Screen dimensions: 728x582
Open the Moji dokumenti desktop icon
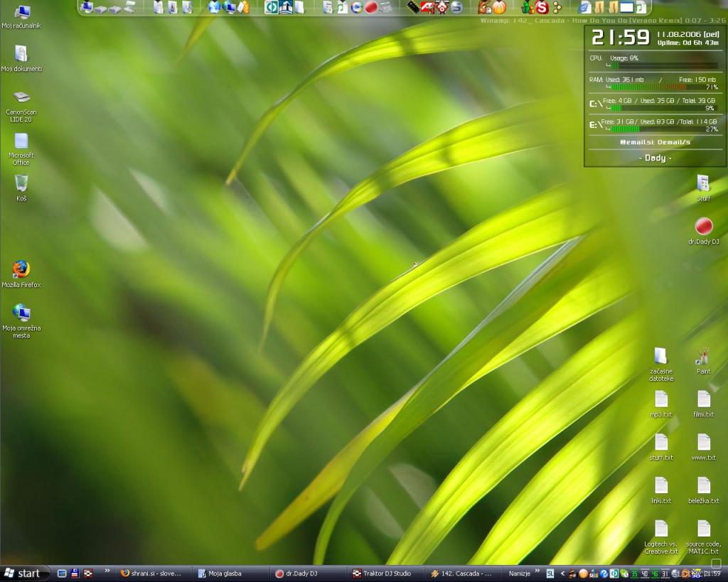click(21, 58)
